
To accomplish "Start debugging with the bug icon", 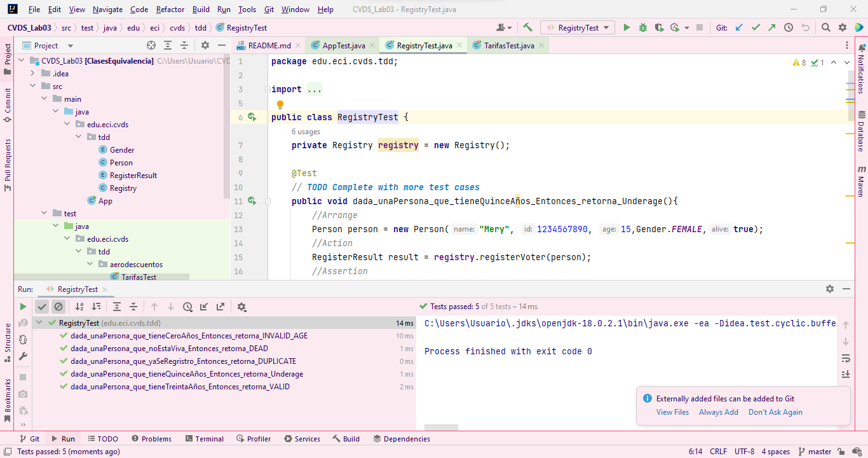I will 643,28.
